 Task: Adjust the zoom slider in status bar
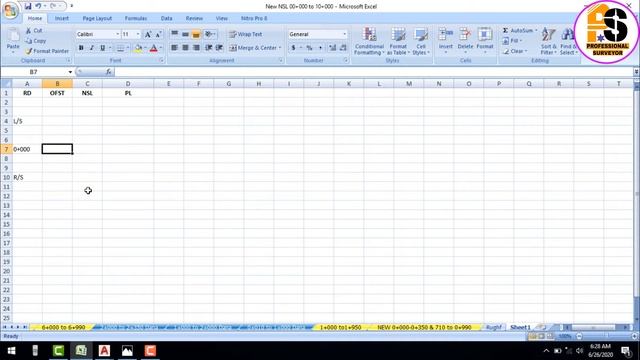tap(607, 336)
